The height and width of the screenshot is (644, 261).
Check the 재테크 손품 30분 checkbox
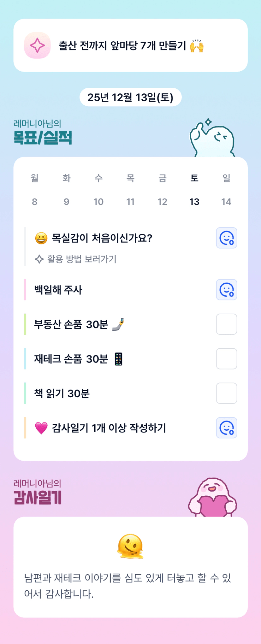coord(226,359)
